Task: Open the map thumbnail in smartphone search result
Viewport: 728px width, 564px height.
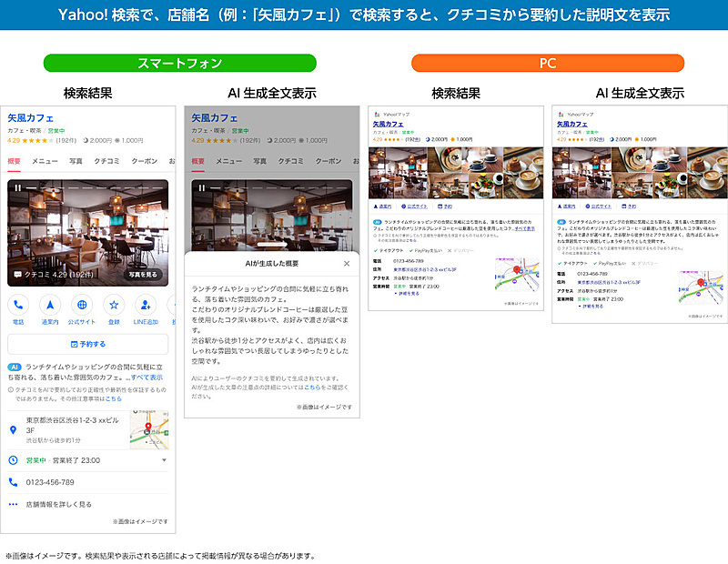Action: 149,429
